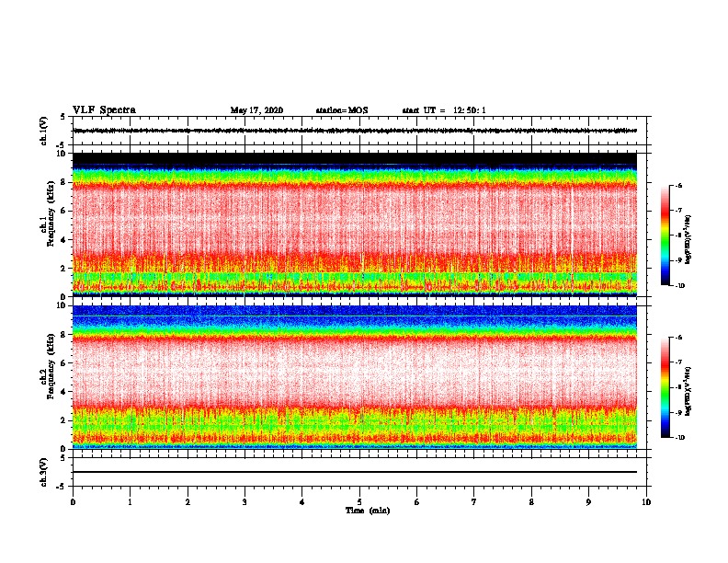728x563 pixels.
Task: Click time axis tick label "6"
Action: (417, 502)
